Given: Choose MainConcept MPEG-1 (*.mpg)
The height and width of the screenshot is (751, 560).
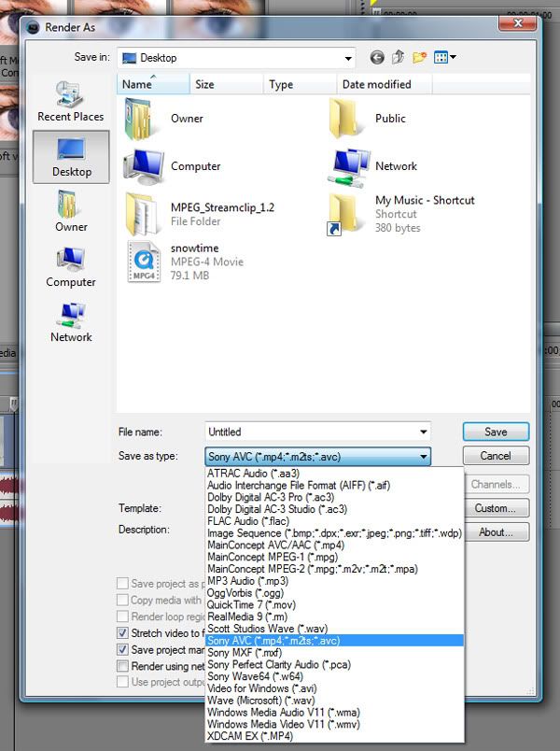Looking at the screenshot, I should [334, 557].
